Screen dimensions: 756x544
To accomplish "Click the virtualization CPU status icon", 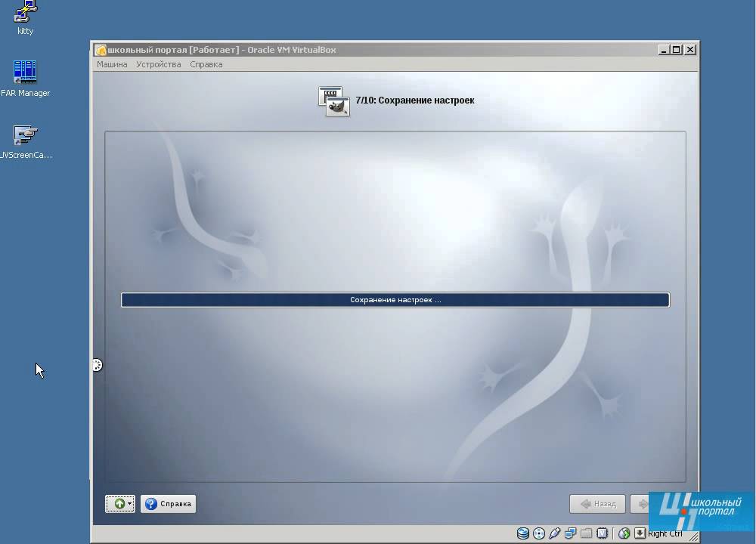I will tap(603, 533).
